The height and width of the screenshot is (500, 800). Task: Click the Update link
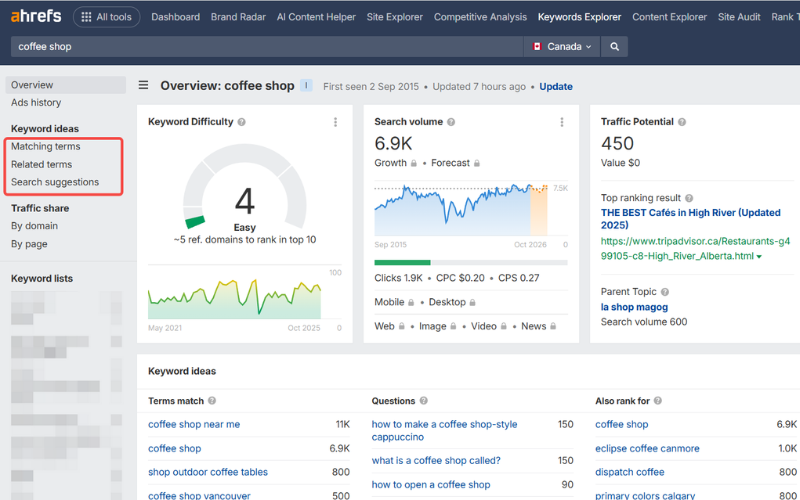coord(556,87)
